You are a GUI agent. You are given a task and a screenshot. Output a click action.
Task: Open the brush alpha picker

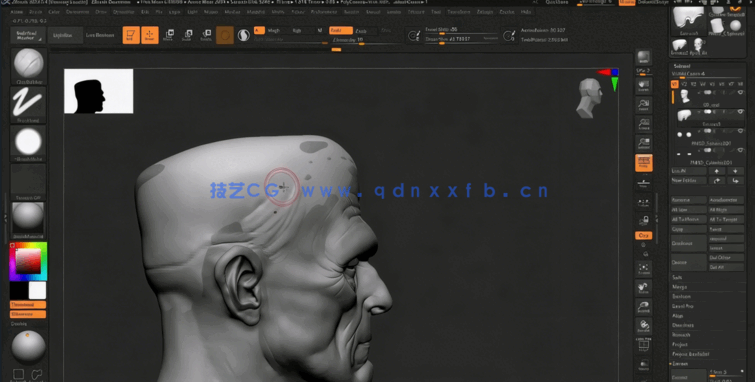click(x=28, y=143)
